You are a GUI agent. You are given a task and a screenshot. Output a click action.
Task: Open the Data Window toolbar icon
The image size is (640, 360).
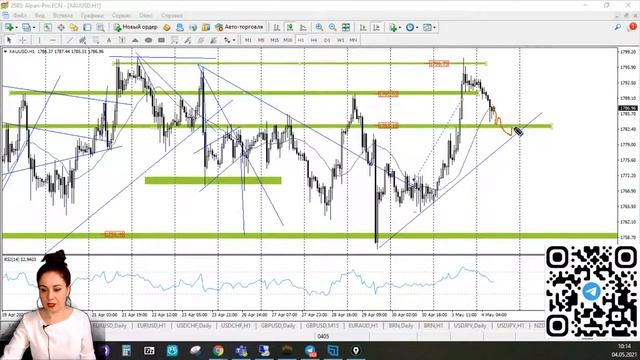point(61,27)
